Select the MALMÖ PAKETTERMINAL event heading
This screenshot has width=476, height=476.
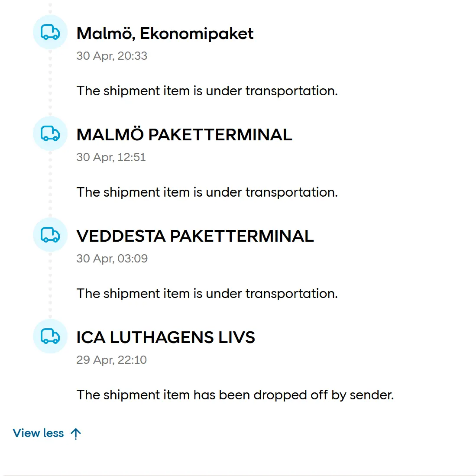point(184,135)
